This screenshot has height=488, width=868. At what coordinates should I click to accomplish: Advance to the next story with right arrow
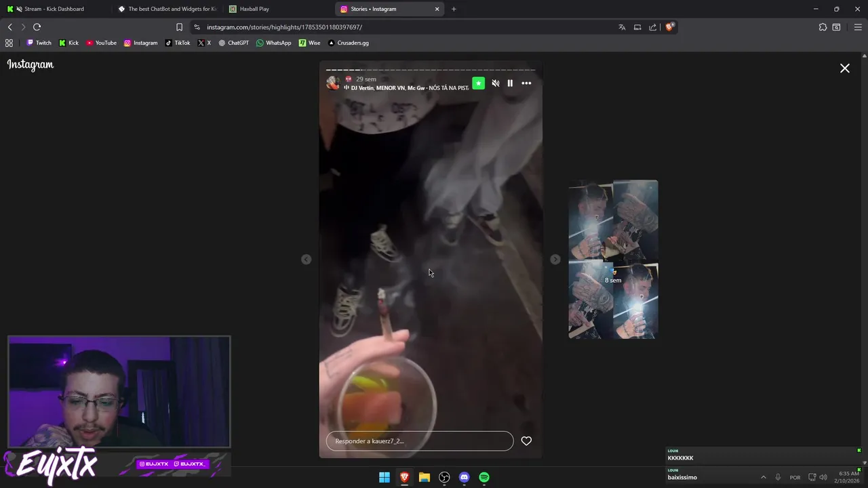point(555,260)
